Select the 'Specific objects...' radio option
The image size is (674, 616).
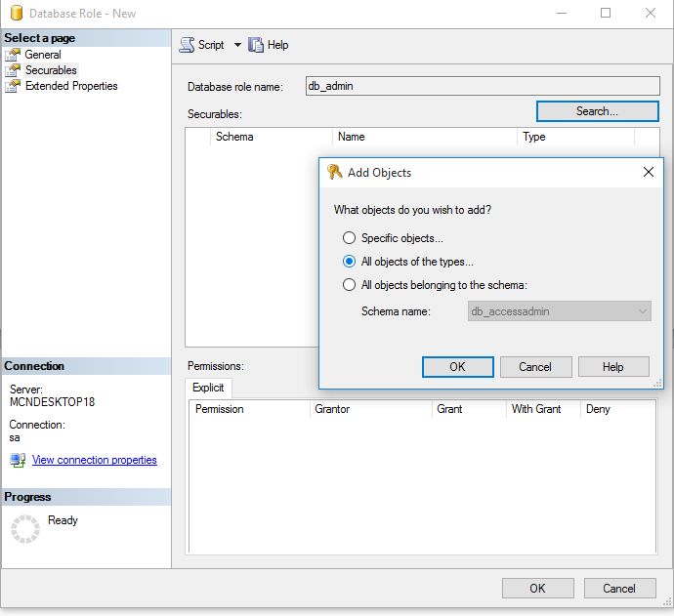pos(349,238)
